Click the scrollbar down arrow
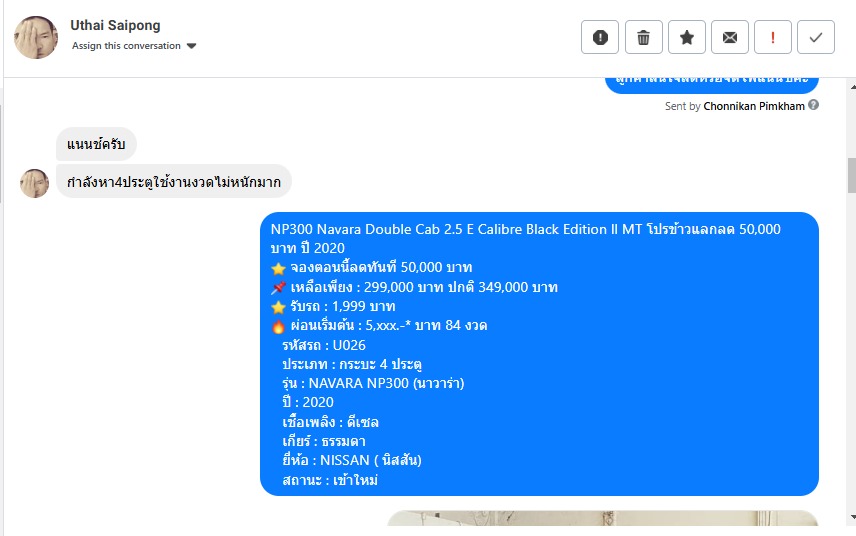Image resolution: width=856 pixels, height=536 pixels. 852,516
